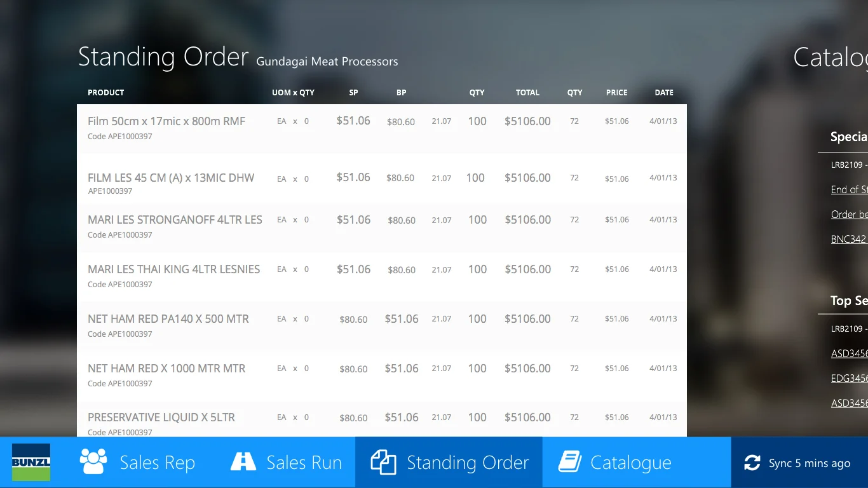The height and width of the screenshot is (488, 868).
Task: Click the DATE column header
Action: pos(664,93)
